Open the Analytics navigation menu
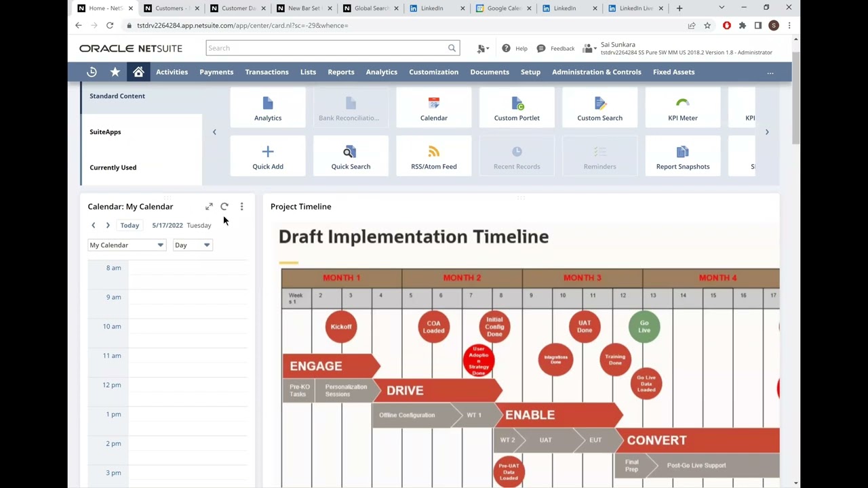 tap(382, 72)
